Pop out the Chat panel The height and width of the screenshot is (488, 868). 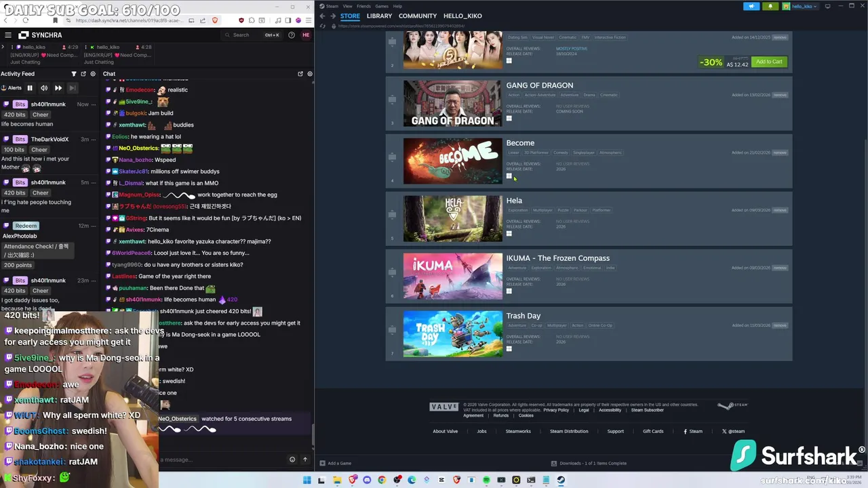tap(300, 74)
